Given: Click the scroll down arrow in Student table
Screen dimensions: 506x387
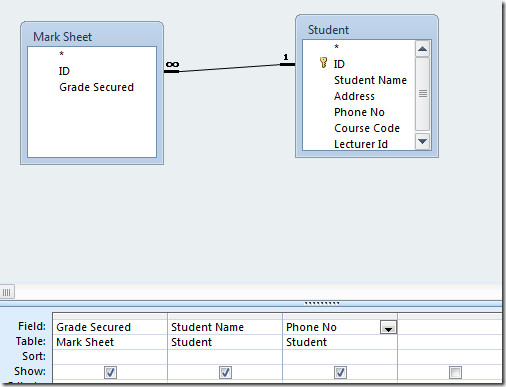Looking at the screenshot, I should [422, 141].
